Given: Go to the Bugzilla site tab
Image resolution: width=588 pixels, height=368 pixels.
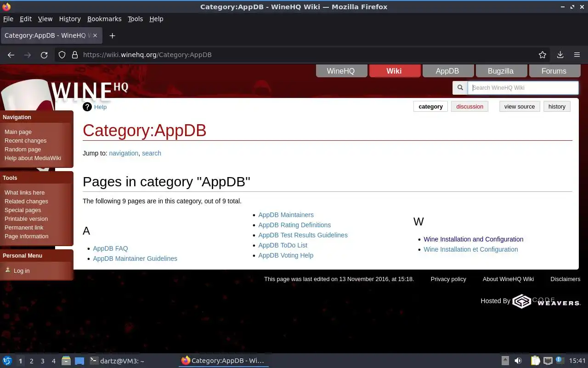Looking at the screenshot, I should click(x=501, y=71).
